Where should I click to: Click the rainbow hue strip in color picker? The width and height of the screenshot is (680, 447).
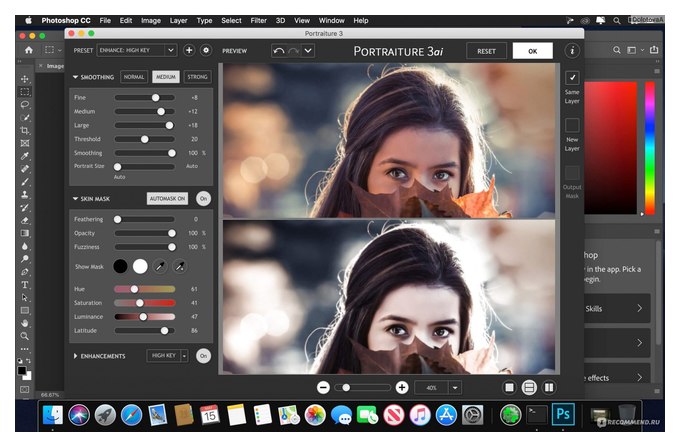click(650, 148)
